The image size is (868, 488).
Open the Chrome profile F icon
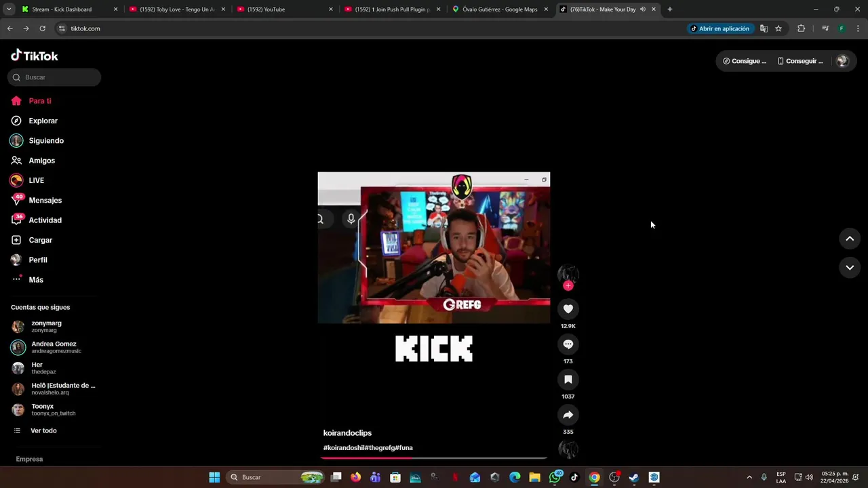[x=842, y=28]
